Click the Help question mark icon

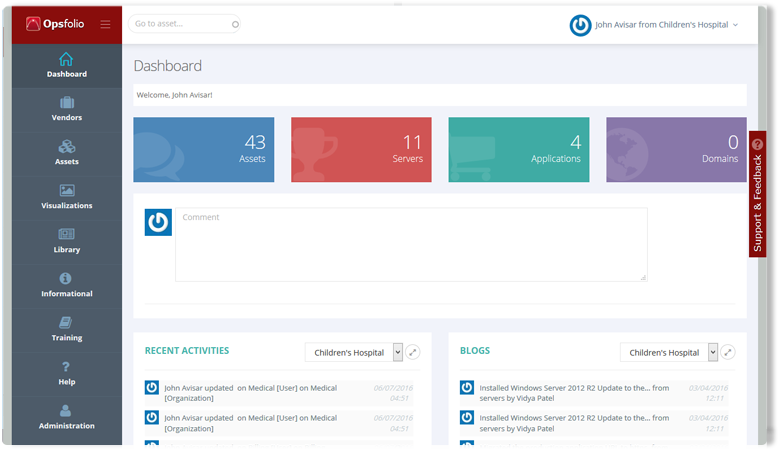(66, 366)
